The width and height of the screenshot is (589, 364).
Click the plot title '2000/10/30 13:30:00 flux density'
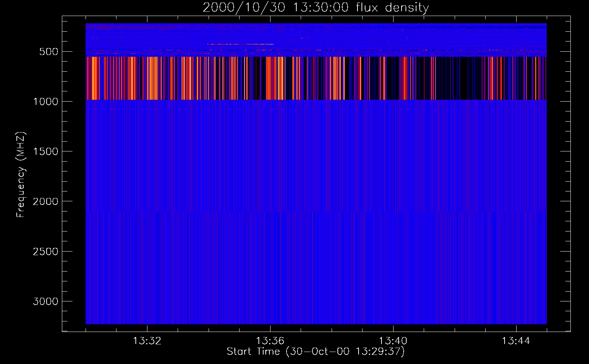click(316, 8)
